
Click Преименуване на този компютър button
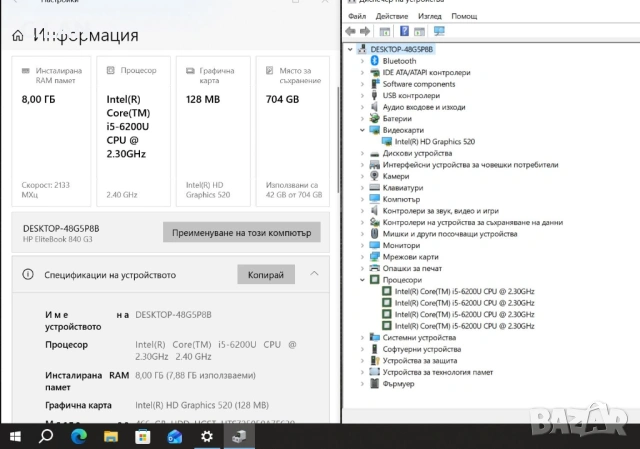pyautogui.click(x=242, y=232)
